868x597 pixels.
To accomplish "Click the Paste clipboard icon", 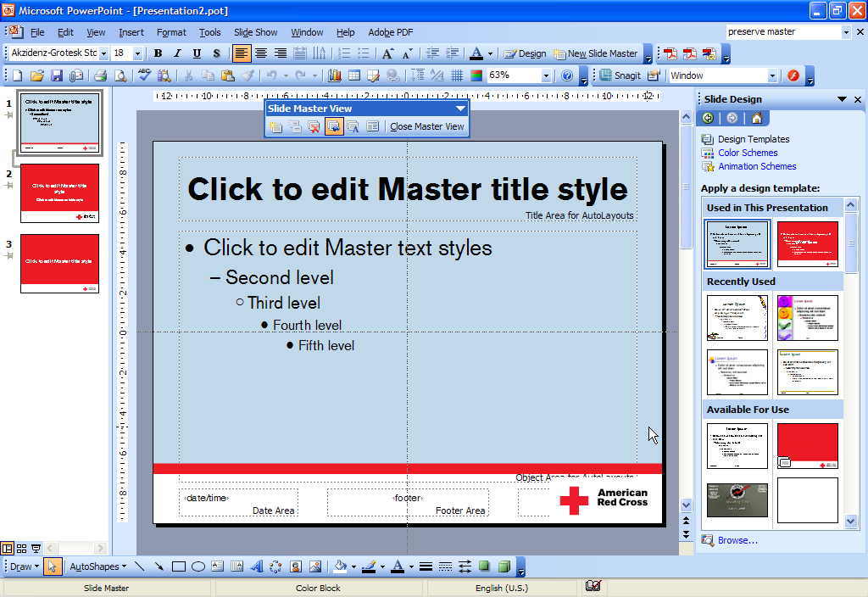I will tap(227, 75).
